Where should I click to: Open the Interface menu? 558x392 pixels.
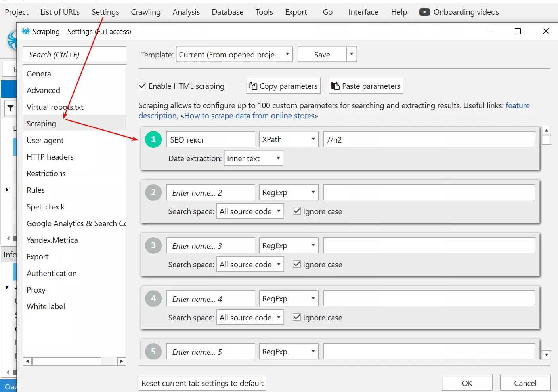click(363, 12)
